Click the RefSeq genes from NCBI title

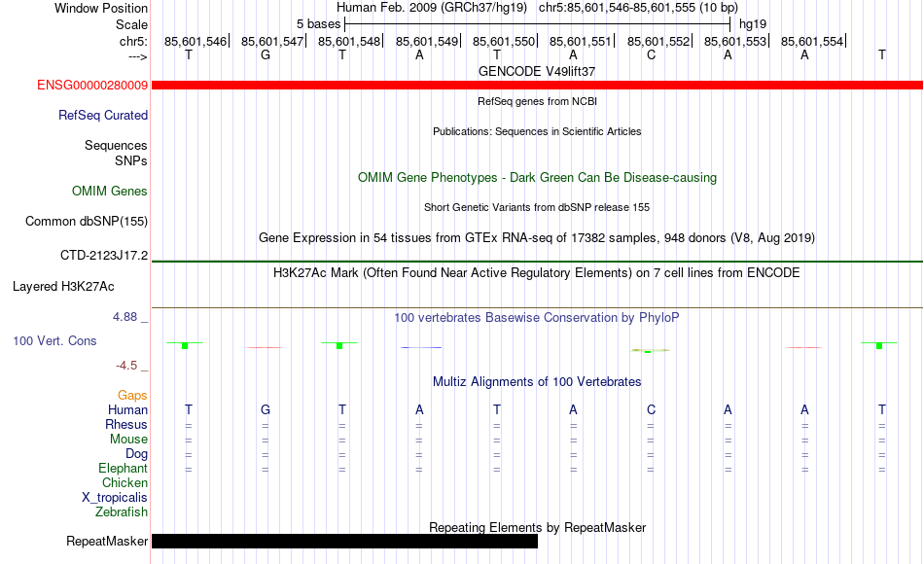(537, 101)
